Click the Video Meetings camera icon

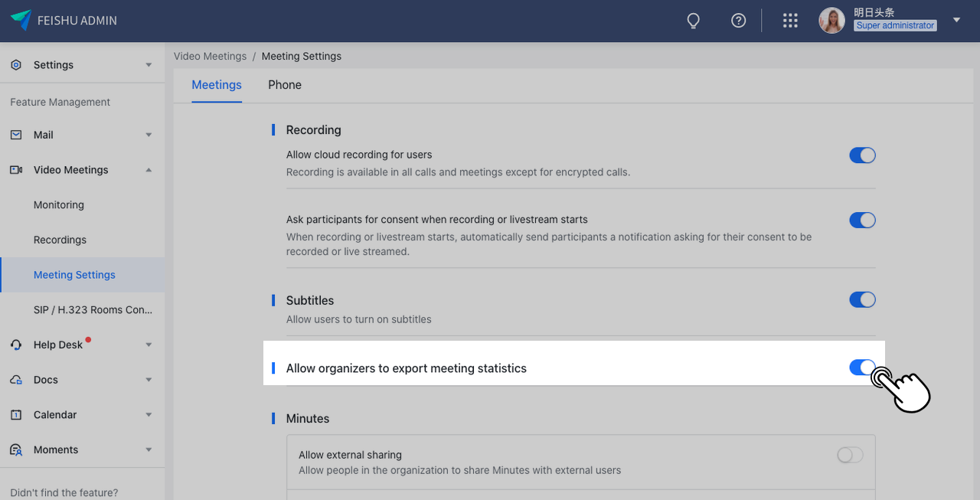tap(16, 170)
